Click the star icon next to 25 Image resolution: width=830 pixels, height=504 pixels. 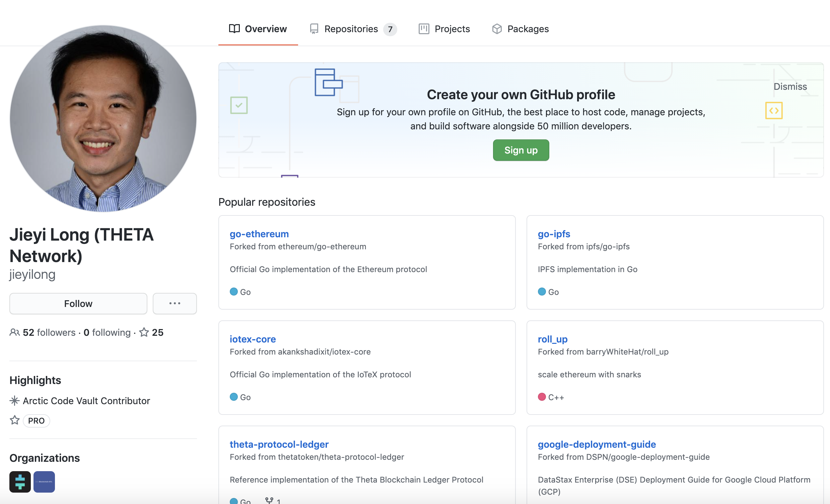tap(144, 332)
